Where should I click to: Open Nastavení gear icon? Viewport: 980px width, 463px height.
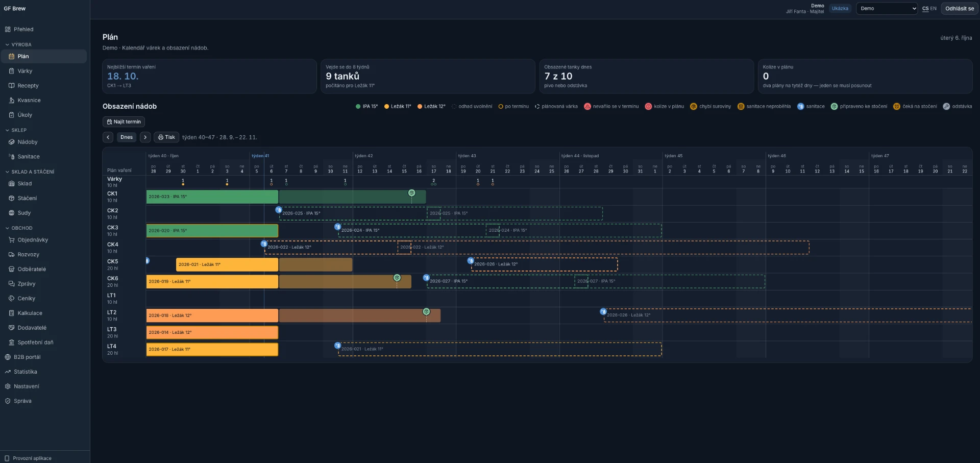(8, 386)
